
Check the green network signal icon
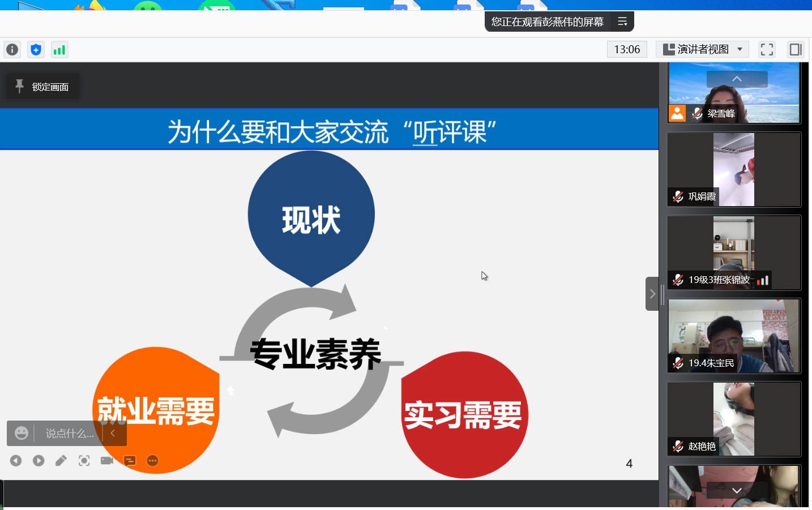click(59, 50)
